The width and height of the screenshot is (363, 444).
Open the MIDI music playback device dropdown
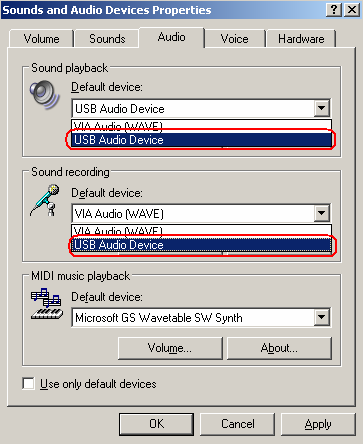tap(322, 317)
